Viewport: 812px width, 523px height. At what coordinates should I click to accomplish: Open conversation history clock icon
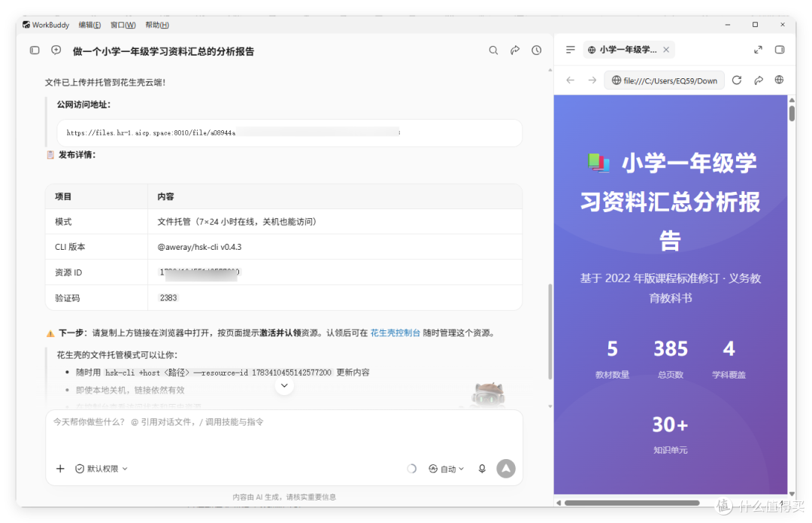[537, 50]
